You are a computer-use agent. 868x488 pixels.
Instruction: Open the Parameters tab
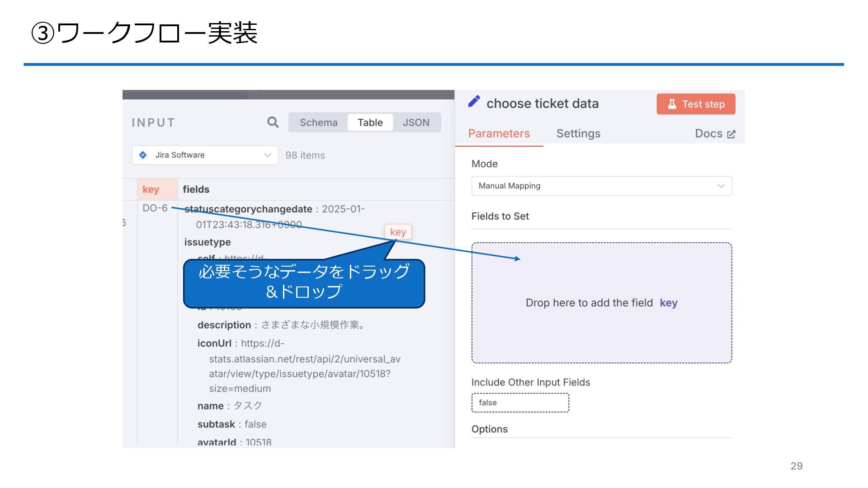499,133
